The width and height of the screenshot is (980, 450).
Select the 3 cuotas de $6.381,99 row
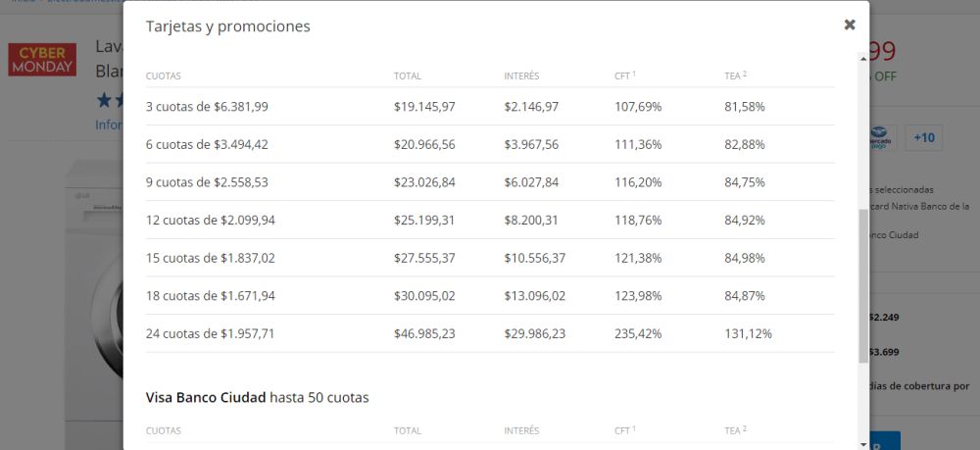pos(490,106)
